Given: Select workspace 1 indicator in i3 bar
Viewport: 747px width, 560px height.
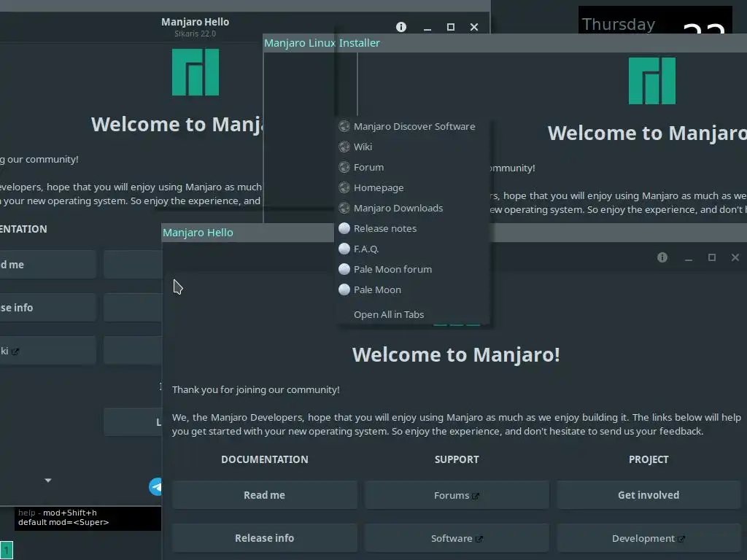Looking at the screenshot, I should [x=7, y=550].
